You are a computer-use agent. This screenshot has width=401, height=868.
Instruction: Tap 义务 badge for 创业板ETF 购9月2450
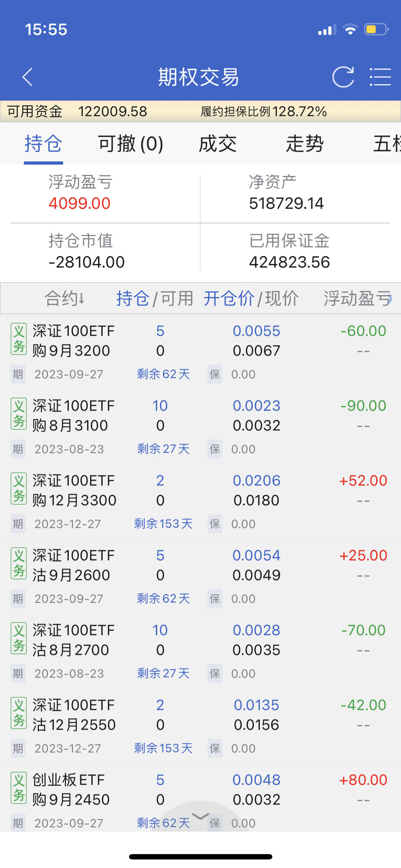click(x=19, y=788)
